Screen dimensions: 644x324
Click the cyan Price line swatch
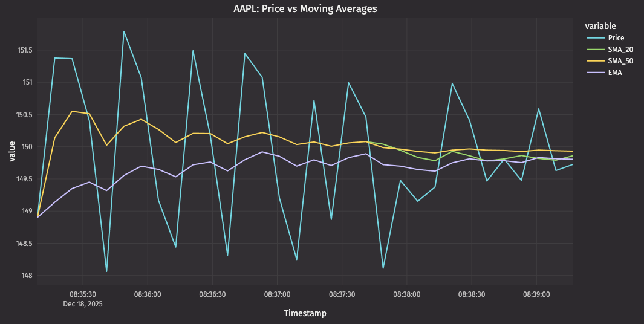pyautogui.click(x=595, y=38)
